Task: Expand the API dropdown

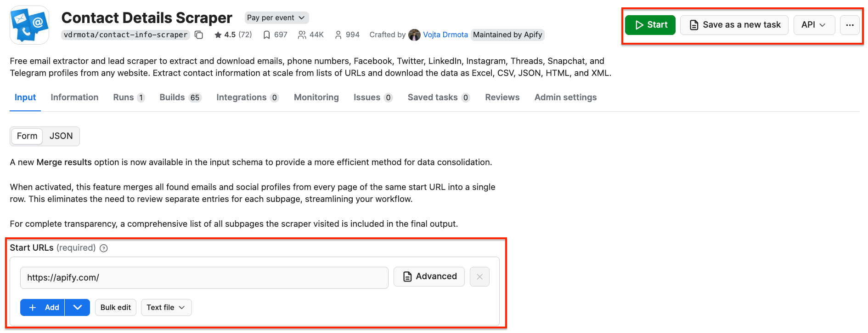Action: (x=814, y=25)
